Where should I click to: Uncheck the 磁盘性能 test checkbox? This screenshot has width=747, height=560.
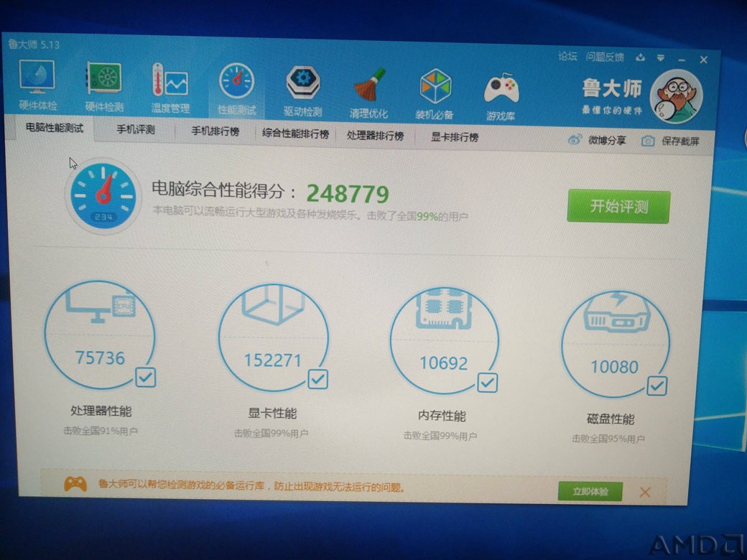pyautogui.click(x=656, y=386)
